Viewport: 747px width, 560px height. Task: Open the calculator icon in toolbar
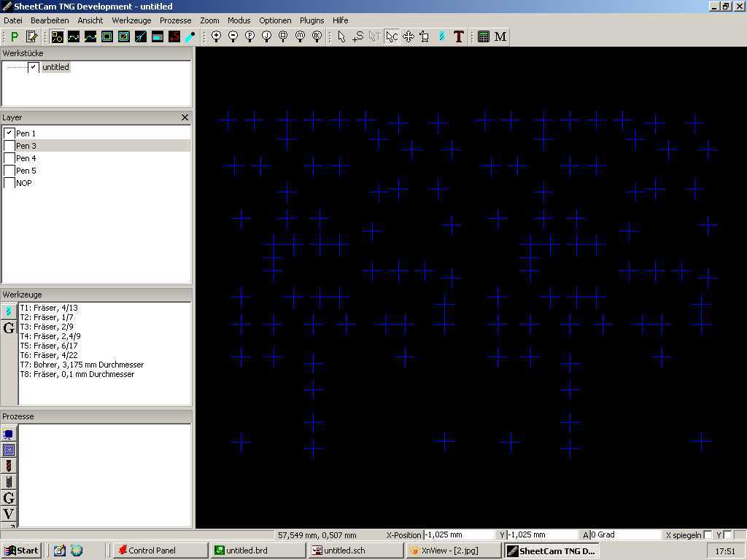[483, 36]
